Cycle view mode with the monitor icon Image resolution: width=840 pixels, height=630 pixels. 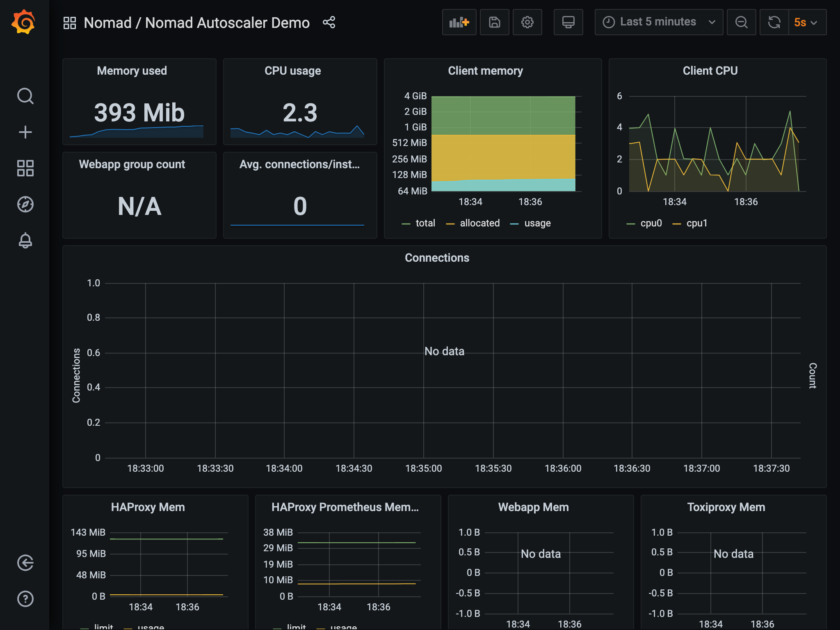click(x=568, y=22)
